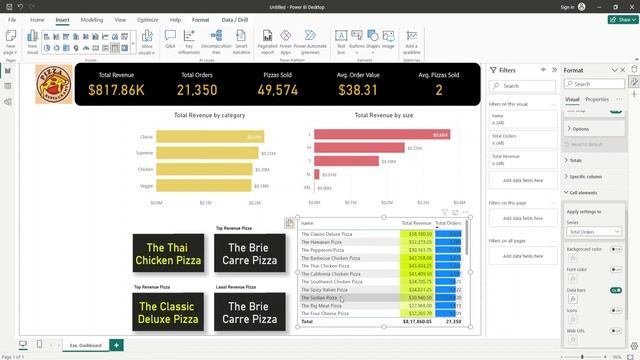This screenshot has height=360, width=640.
Task: Open the More visuals gallery
Action: pyautogui.click(x=147, y=42)
